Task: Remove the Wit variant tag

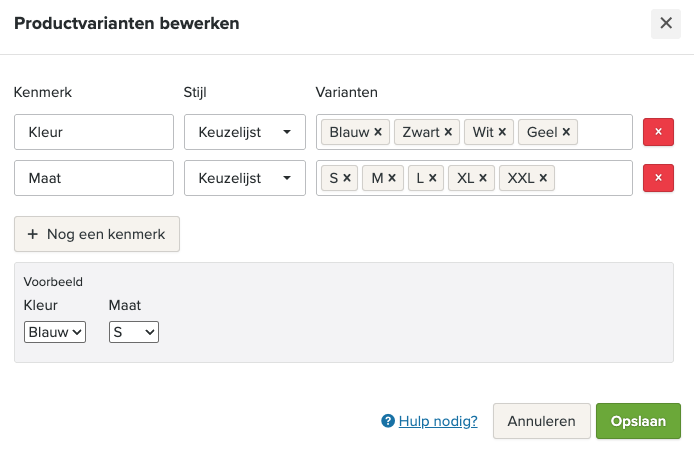Action: point(503,132)
